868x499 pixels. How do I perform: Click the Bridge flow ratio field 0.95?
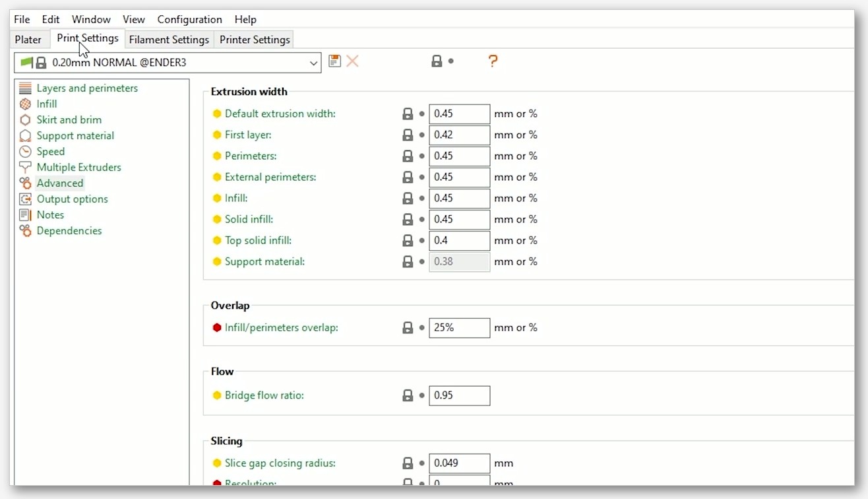coord(459,396)
